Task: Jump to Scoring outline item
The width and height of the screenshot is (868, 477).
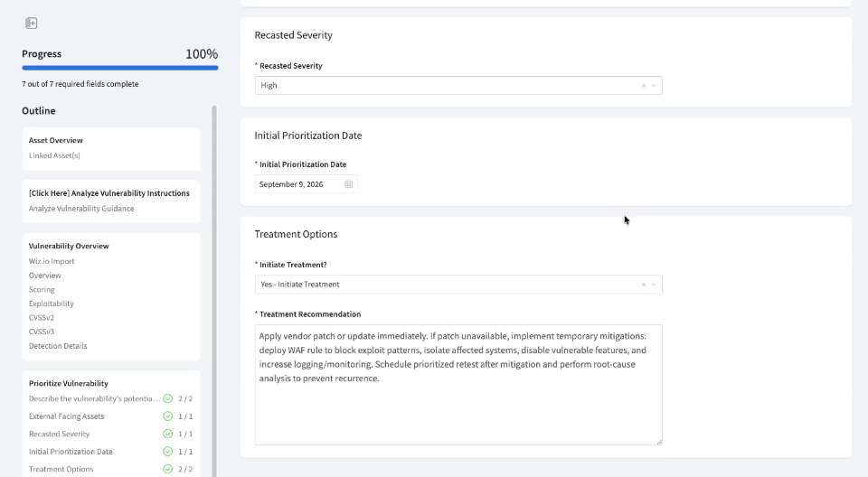Action: pos(42,289)
